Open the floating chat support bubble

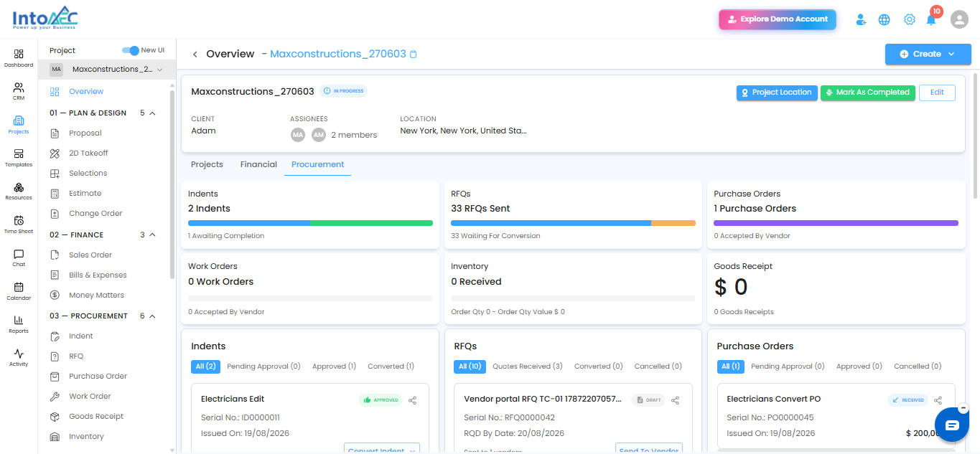click(952, 425)
